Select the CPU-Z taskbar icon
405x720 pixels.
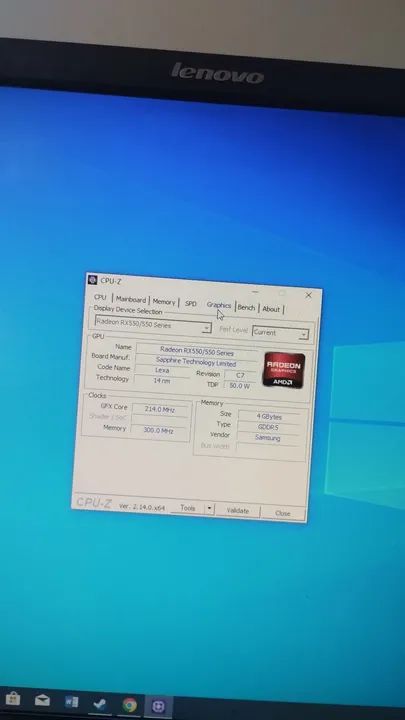tap(159, 706)
